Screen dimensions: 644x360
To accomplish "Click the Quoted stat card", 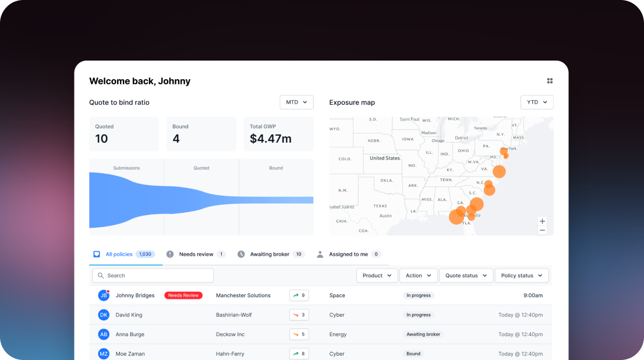I will click(x=123, y=134).
